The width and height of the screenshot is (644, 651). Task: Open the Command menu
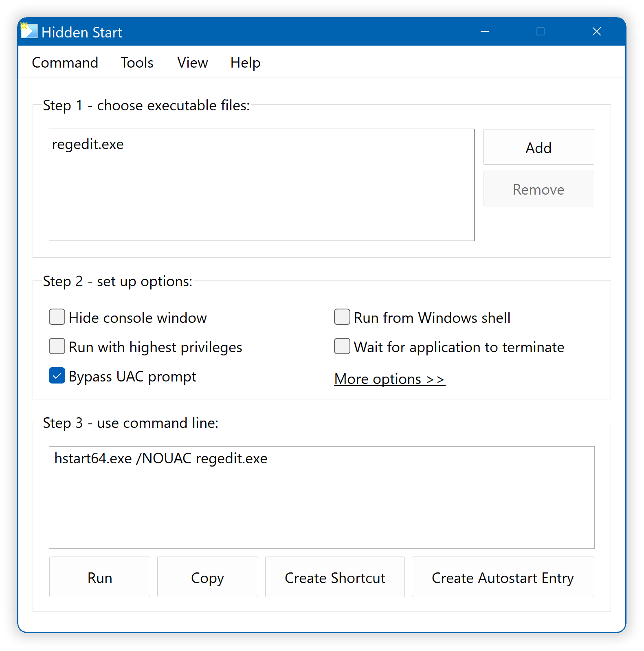point(65,63)
